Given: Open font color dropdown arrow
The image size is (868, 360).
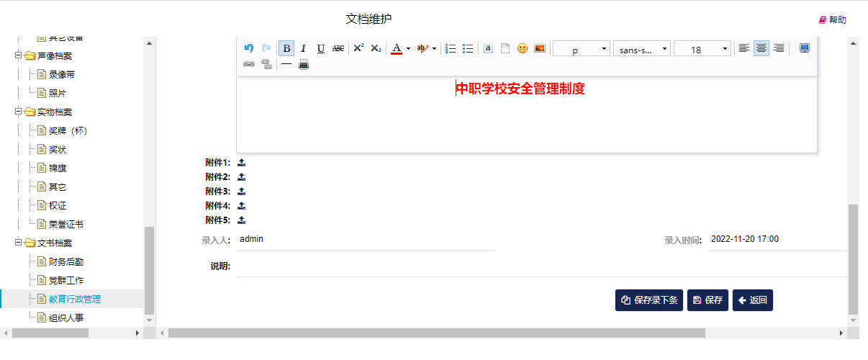Looking at the screenshot, I should 408,48.
